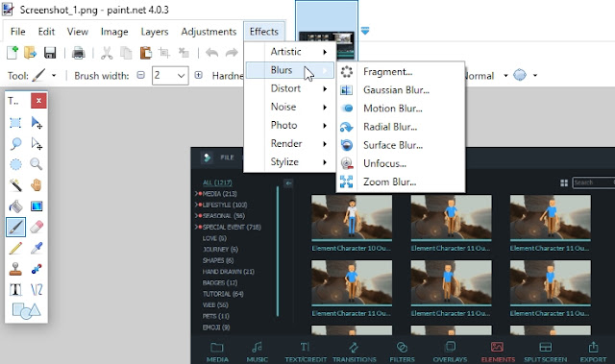This screenshot has width=615, height=364.
Task: Expand the Noise effects submenu
Action: [x=290, y=107]
